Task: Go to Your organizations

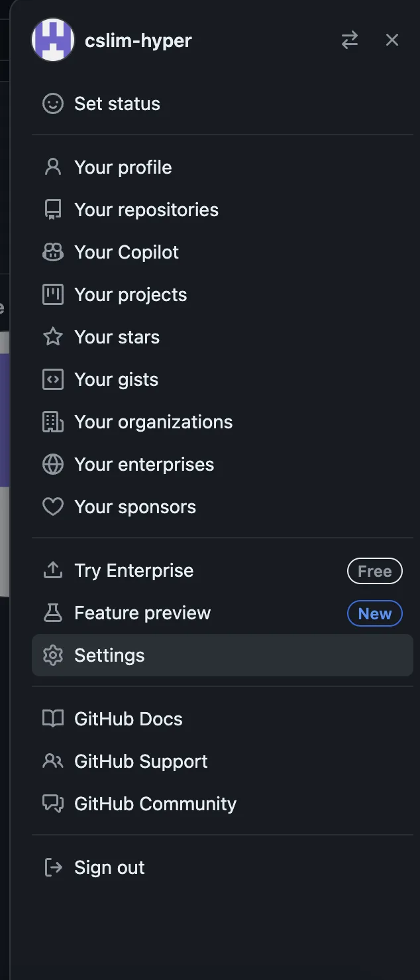Action: pos(223,422)
